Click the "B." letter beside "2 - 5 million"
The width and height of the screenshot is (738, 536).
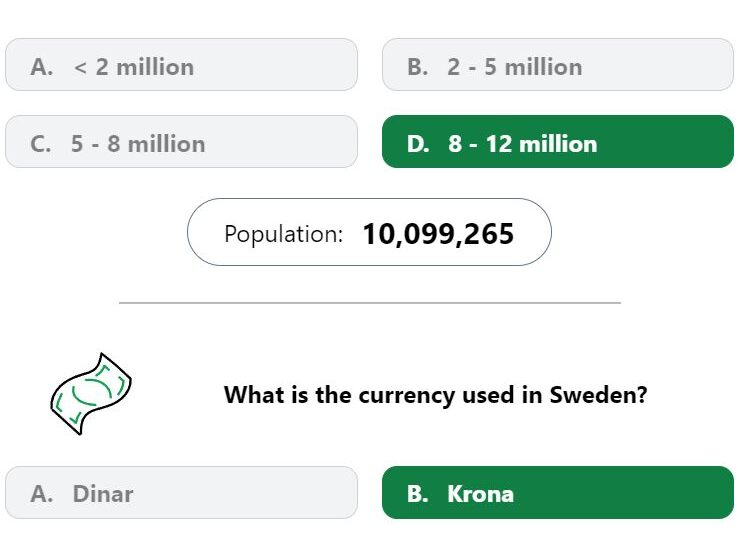coord(417,67)
